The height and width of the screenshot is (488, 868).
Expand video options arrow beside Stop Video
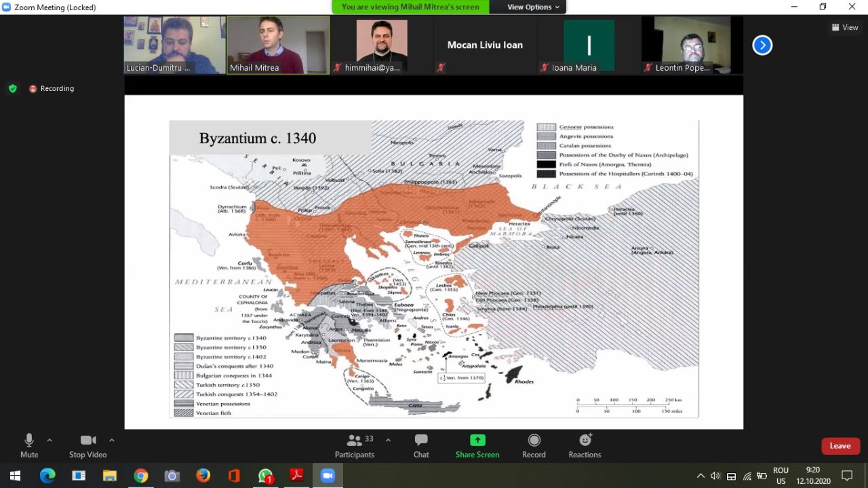(112, 440)
